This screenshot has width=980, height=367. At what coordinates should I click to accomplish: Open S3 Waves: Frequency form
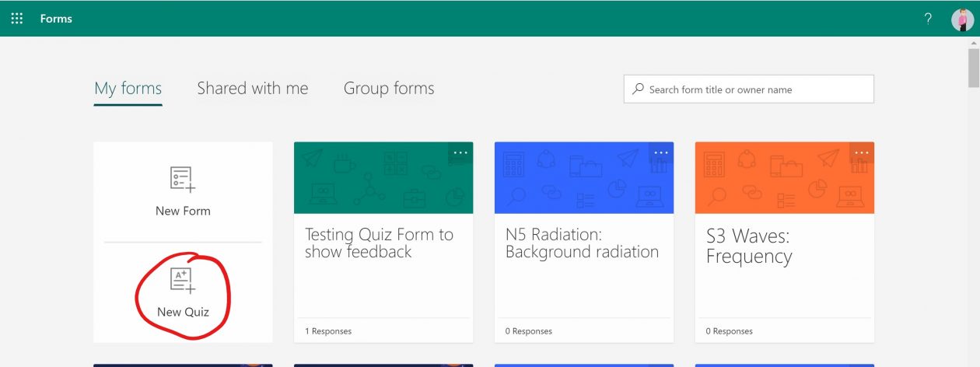(749, 246)
